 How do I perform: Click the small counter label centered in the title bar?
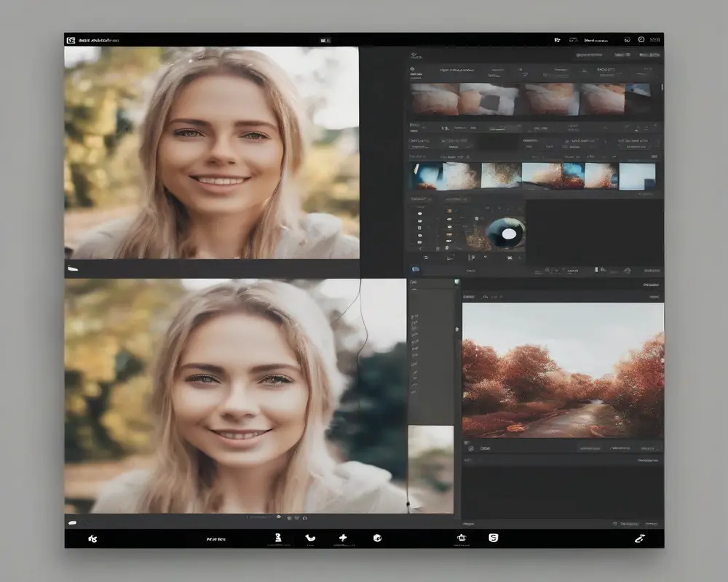tap(325, 41)
